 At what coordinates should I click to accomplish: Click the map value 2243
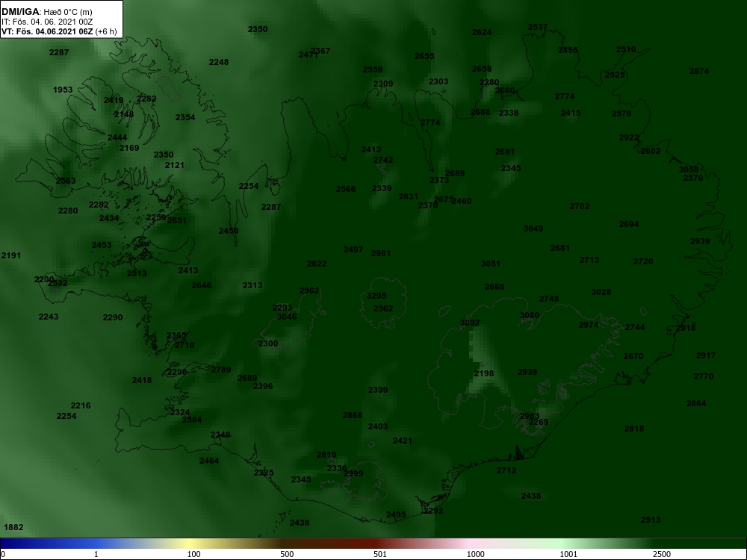click(x=49, y=317)
